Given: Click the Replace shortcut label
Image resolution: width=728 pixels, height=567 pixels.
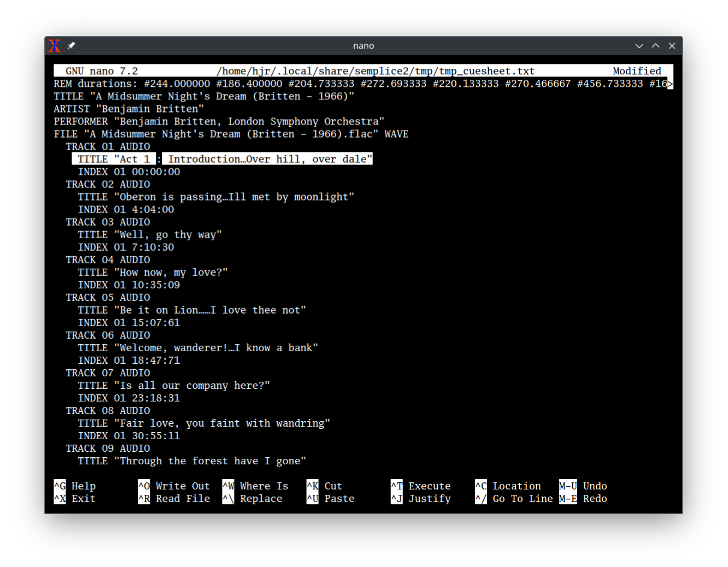Looking at the screenshot, I should tap(261, 498).
